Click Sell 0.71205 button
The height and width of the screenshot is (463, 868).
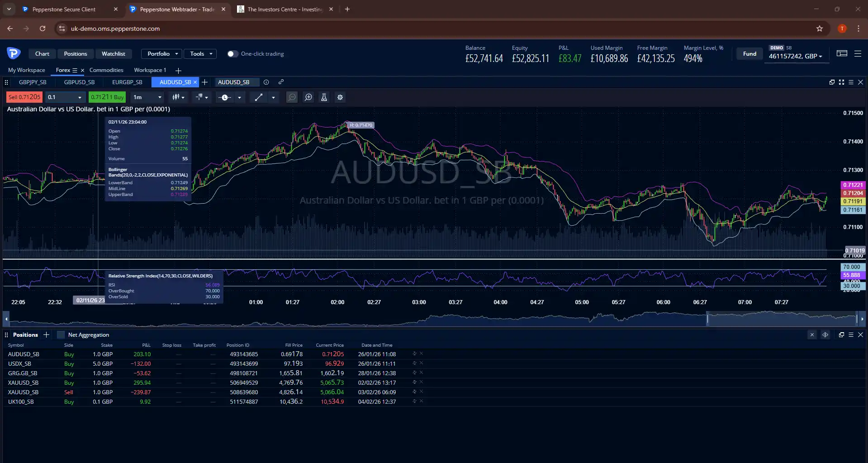click(24, 97)
